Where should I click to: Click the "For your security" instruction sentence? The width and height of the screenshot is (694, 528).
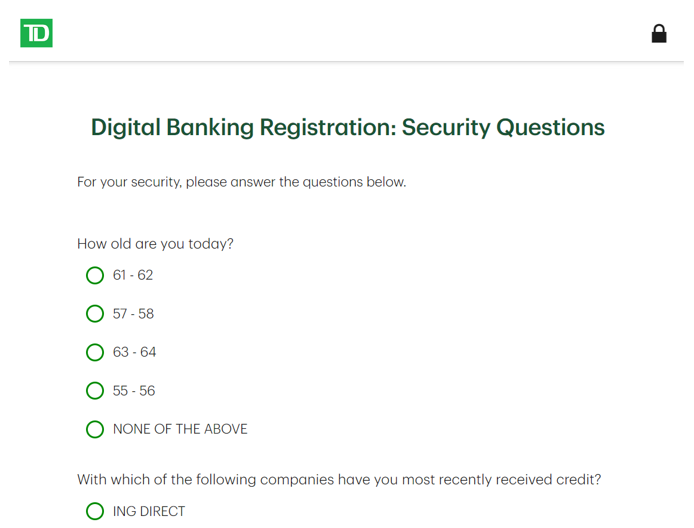(x=241, y=182)
